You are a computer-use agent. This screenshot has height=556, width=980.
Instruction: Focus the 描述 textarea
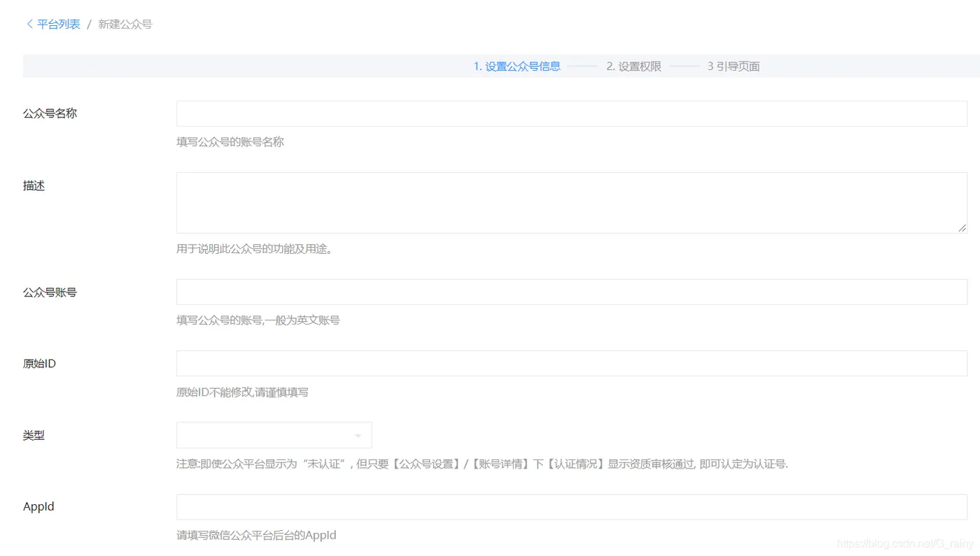point(572,203)
